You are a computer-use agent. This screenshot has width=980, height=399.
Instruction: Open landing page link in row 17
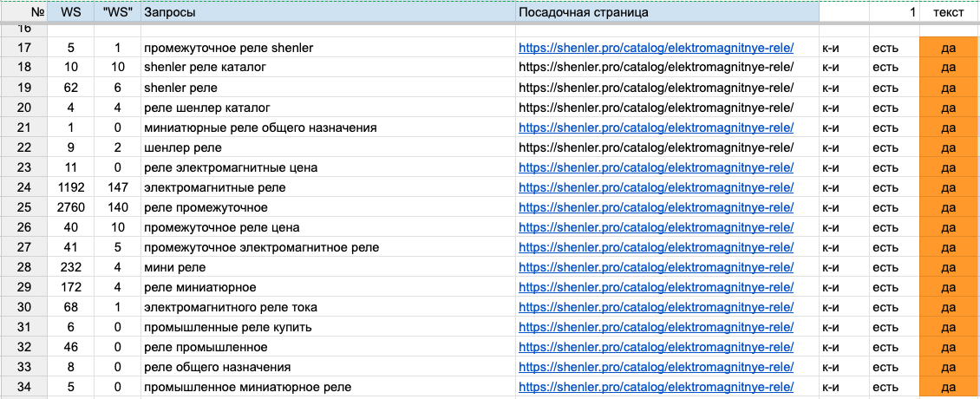pos(657,48)
